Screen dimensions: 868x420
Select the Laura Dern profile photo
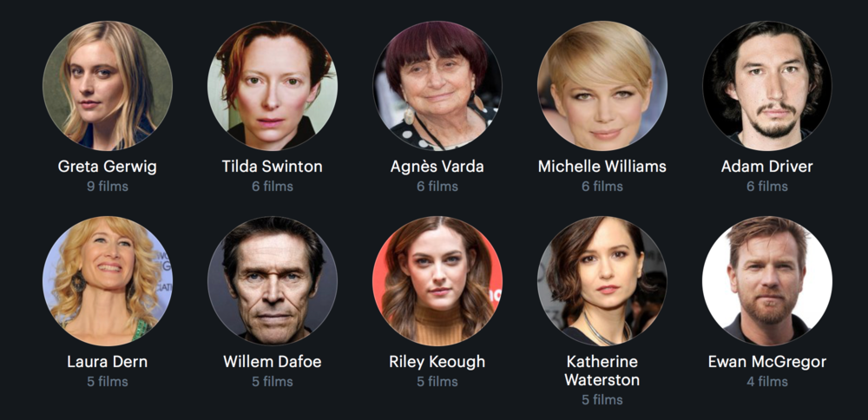coord(108,280)
